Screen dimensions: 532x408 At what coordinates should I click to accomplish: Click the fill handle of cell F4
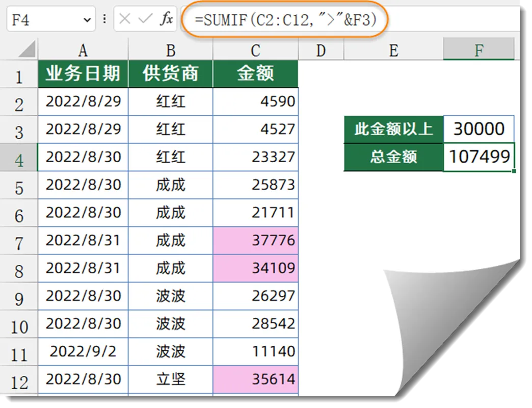point(514,171)
